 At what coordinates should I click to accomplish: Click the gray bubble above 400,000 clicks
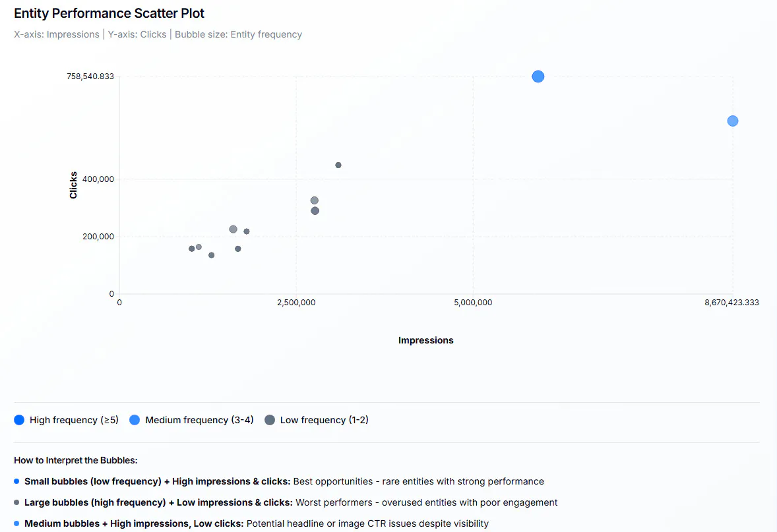click(338, 165)
